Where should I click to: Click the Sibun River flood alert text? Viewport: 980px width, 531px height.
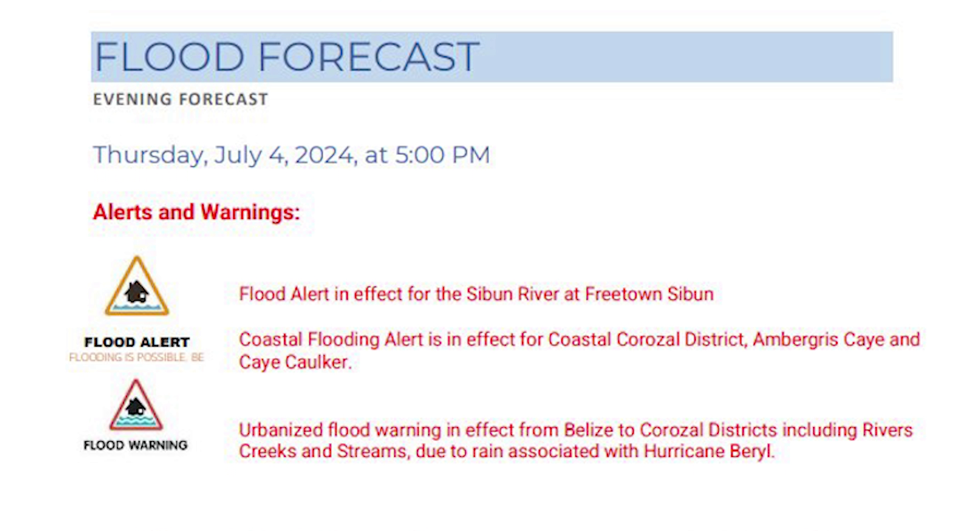[476, 294]
